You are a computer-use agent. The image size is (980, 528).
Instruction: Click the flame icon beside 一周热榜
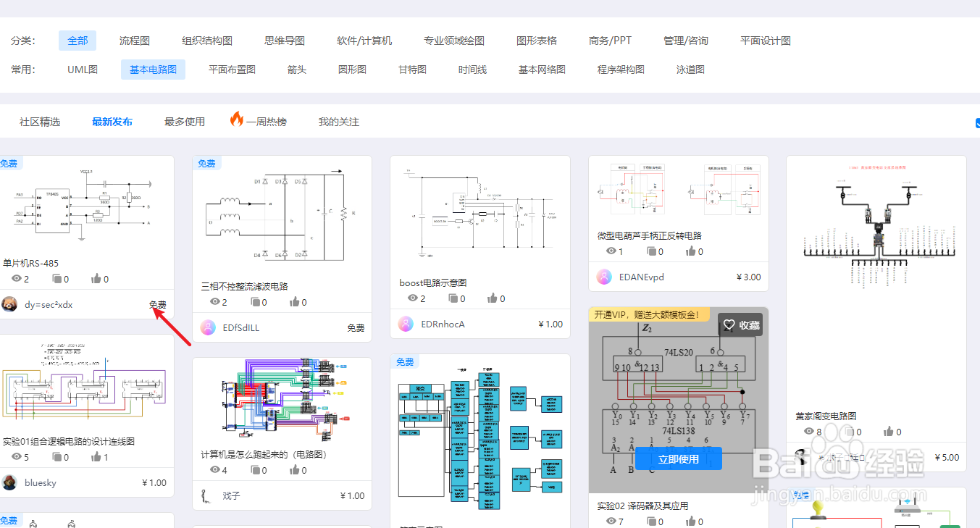coord(238,121)
